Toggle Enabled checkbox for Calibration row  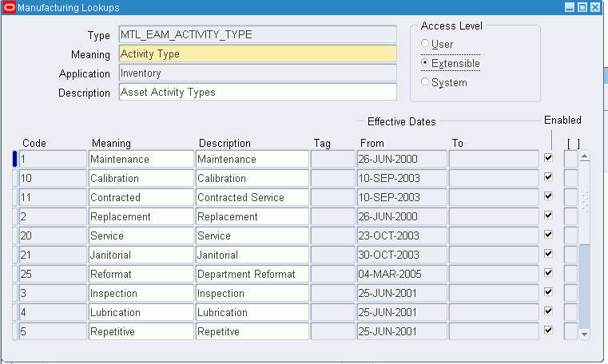pyautogui.click(x=548, y=177)
